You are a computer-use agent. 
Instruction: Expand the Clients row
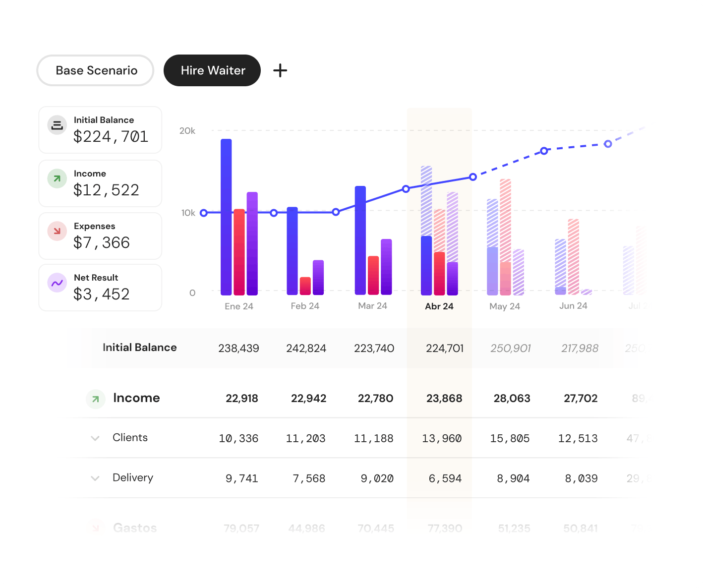(x=95, y=438)
